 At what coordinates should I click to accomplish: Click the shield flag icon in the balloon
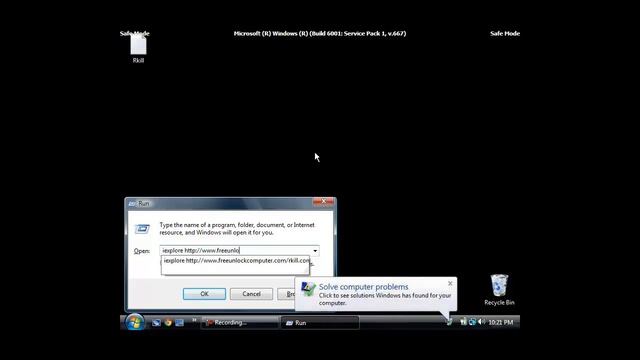[x=308, y=289]
